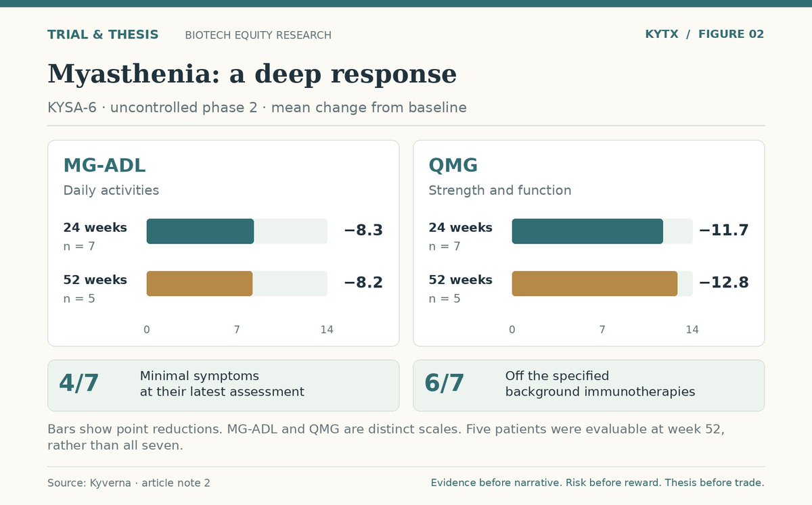Viewport: 812px width, 505px height.
Task: Click the Evidence before narrative tagline
Action: pyautogui.click(x=597, y=483)
